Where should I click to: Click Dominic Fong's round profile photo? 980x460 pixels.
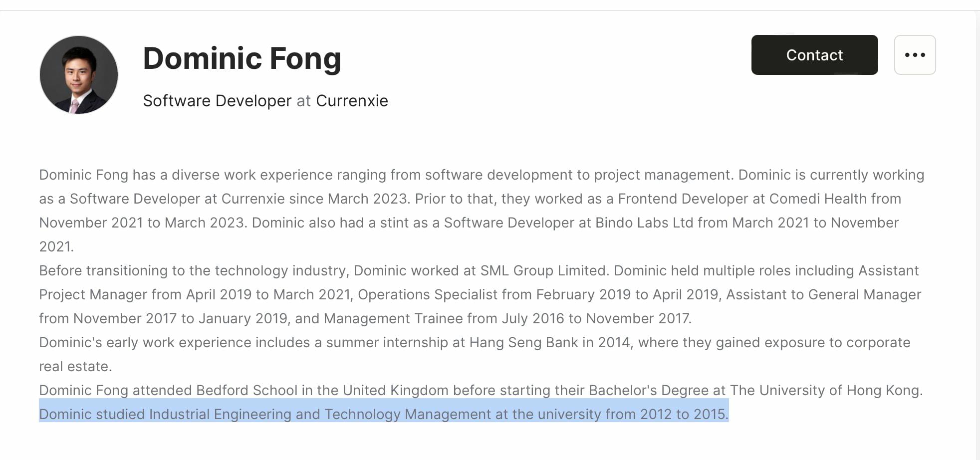(79, 75)
